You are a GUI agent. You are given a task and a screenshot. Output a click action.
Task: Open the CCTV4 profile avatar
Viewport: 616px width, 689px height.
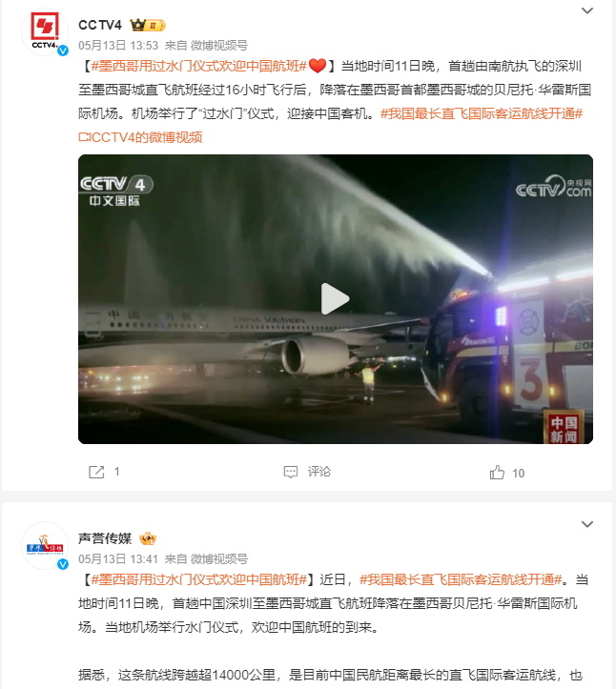pyautogui.click(x=45, y=32)
